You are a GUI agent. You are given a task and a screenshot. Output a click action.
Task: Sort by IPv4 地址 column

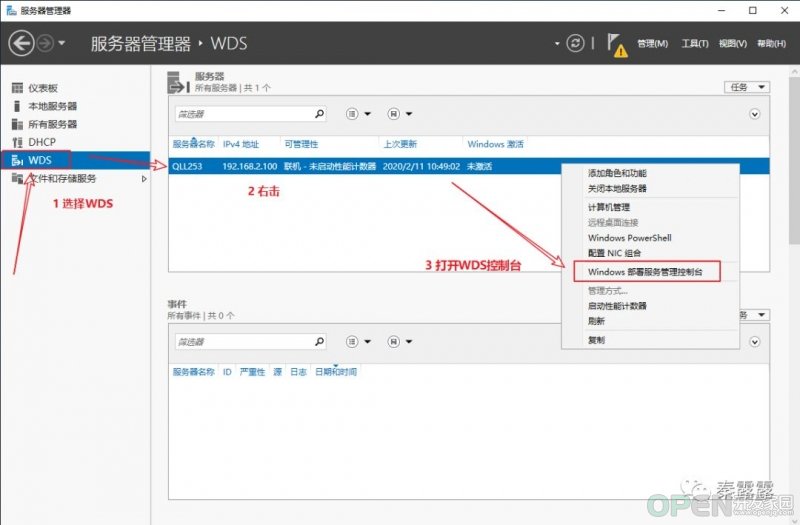(241, 144)
